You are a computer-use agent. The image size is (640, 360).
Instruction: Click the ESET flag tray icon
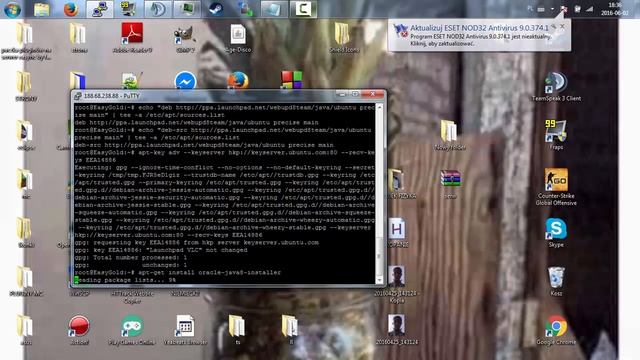(x=564, y=9)
